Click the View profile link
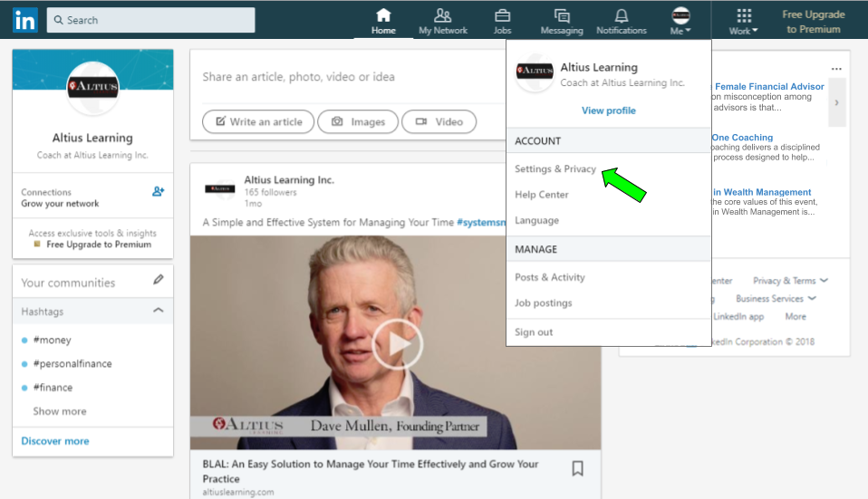Image resolution: width=868 pixels, height=499 pixels. 608,110
